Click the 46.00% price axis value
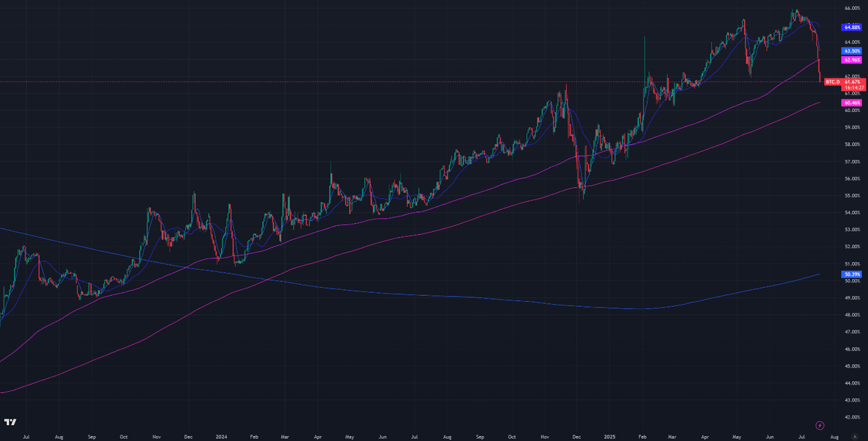 pos(852,349)
